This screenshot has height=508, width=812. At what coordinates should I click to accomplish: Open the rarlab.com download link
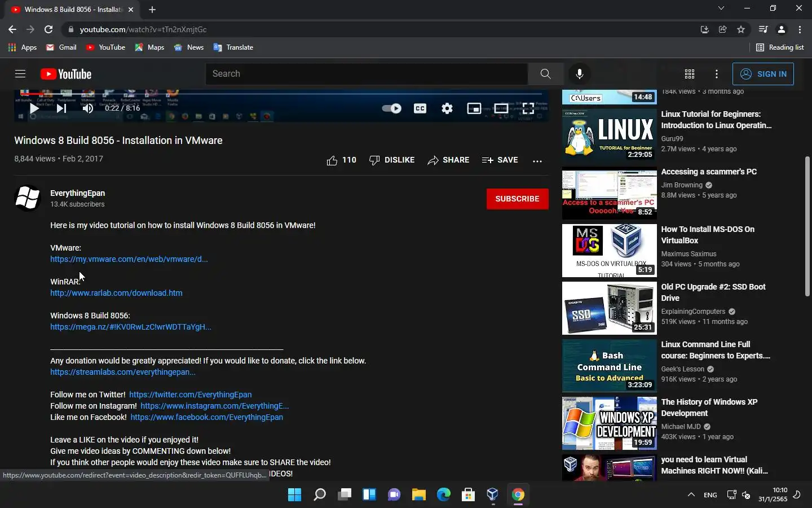pyautogui.click(x=116, y=293)
